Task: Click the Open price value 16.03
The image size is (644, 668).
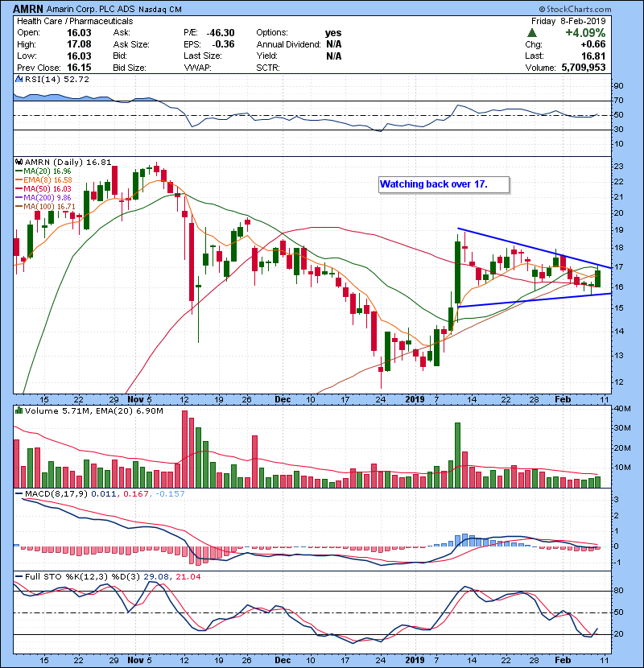Action: 79,33
